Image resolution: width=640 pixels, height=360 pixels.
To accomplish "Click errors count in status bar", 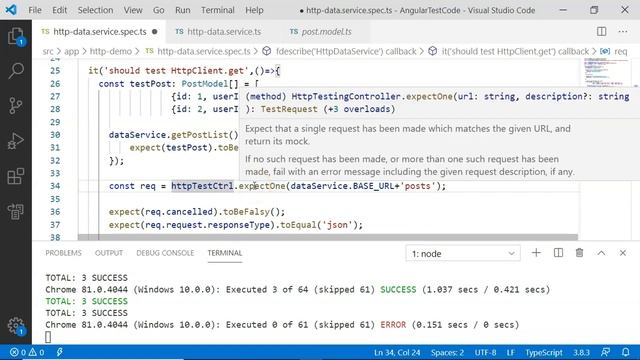I will pyautogui.click(x=18, y=352).
